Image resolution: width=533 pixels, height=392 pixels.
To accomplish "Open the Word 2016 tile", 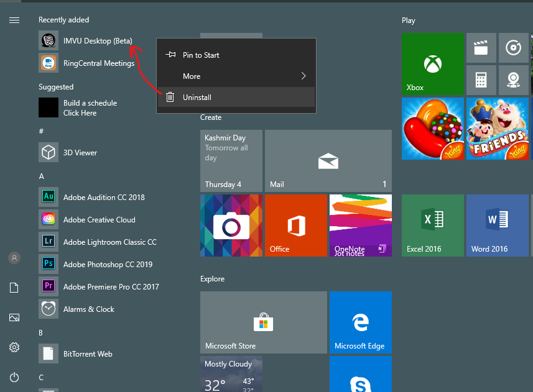I will (497, 225).
